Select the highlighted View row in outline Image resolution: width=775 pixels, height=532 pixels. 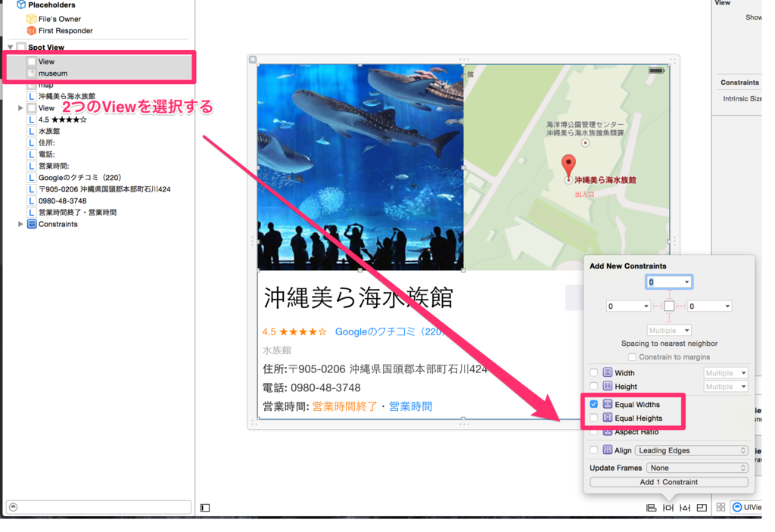[x=99, y=62]
